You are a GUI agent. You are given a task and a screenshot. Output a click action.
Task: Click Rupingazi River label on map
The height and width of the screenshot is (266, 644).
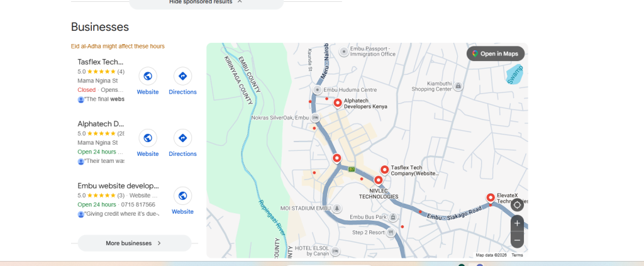point(272,218)
